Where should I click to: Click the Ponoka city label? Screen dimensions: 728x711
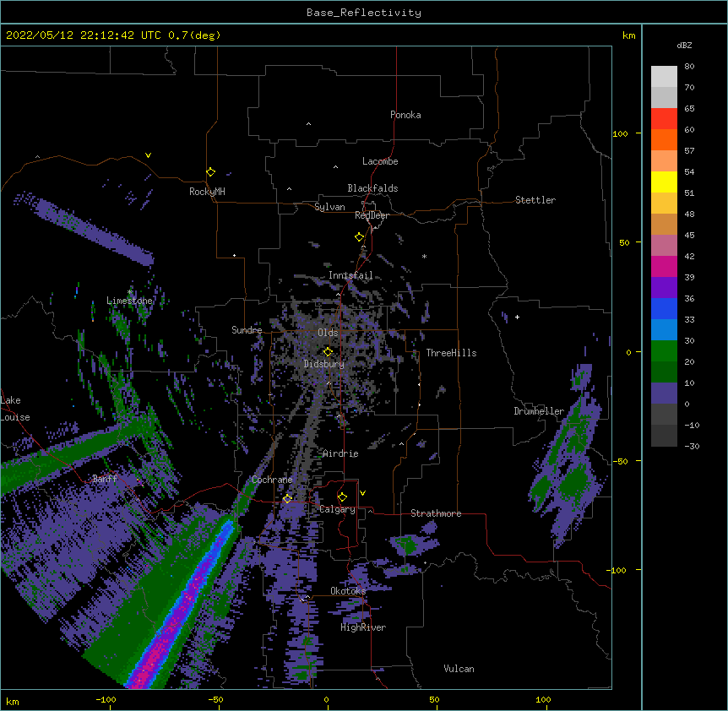pyautogui.click(x=405, y=115)
